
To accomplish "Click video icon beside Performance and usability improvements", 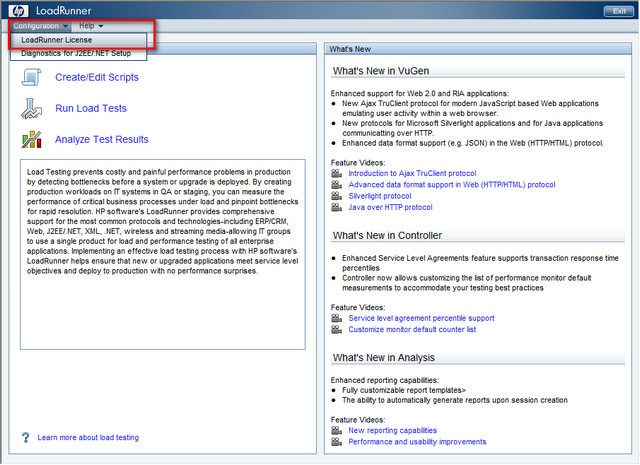I will click(336, 442).
